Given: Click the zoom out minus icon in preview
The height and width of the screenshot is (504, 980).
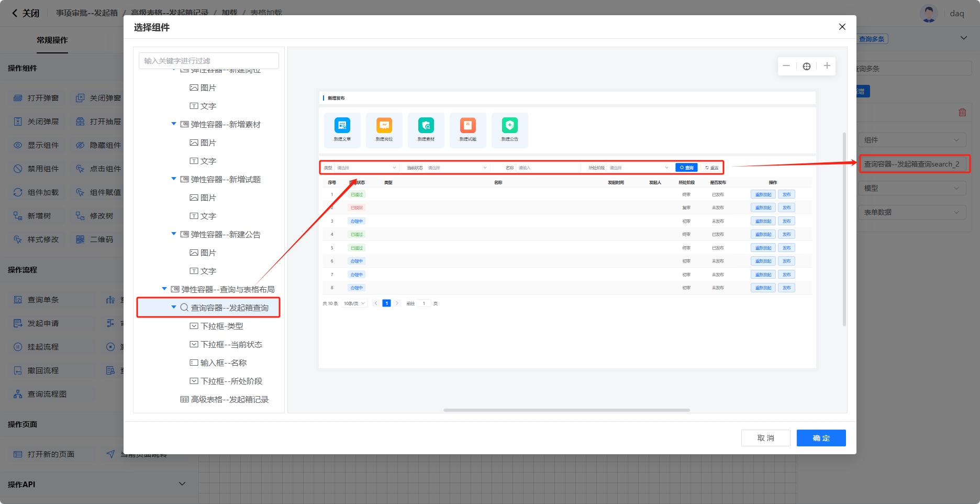Looking at the screenshot, I should [x=786, y=66].
